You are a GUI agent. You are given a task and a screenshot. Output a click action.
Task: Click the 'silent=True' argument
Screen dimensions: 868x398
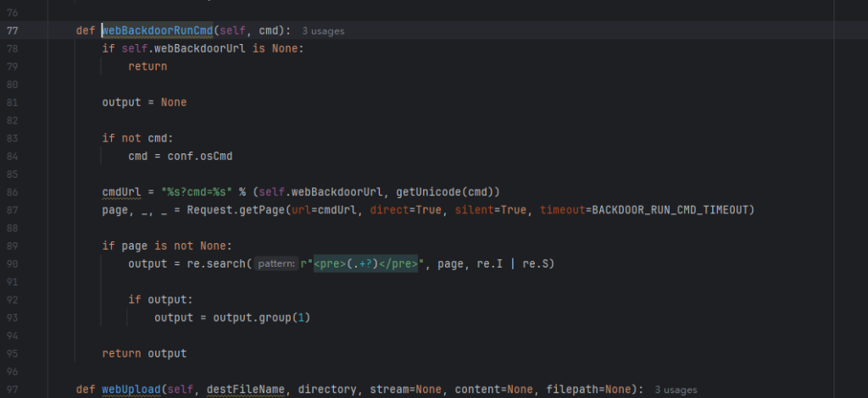click(490, 210)
